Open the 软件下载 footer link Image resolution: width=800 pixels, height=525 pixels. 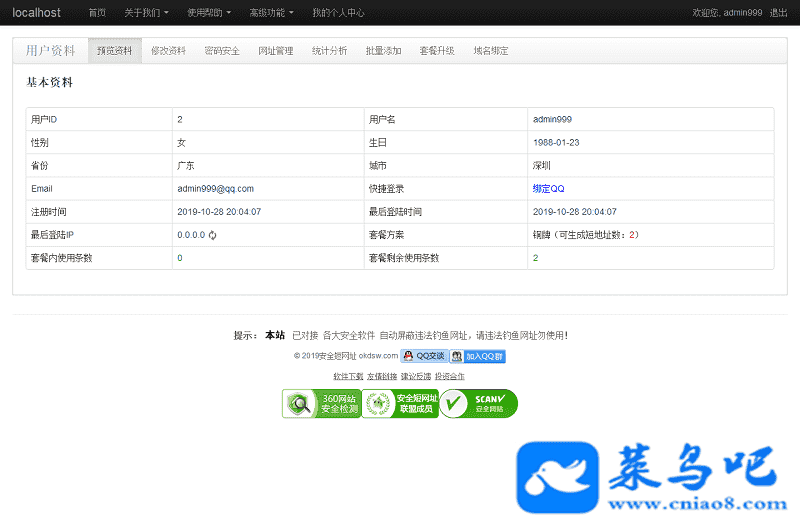348,377
